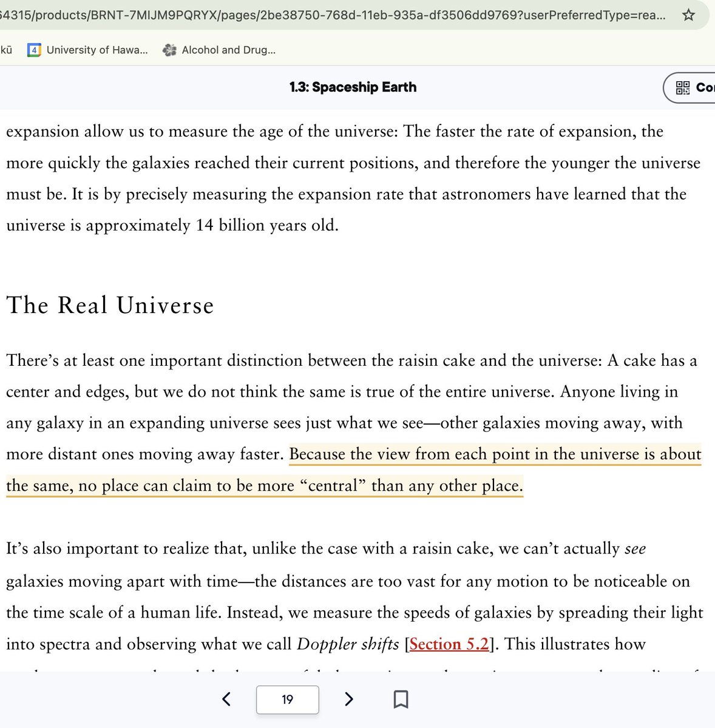The image size is (715, 728).
Task: Click the Google Calendar favicon in bookmarks bar
Action: 34,50
